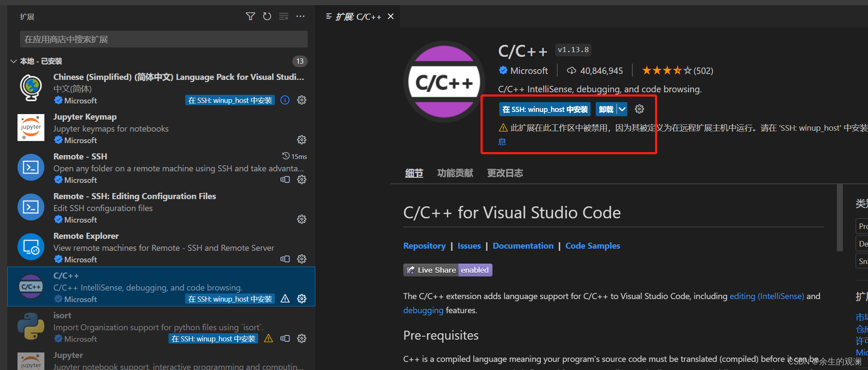Open manage gear for Jupyter Keymap

[302, 140]
